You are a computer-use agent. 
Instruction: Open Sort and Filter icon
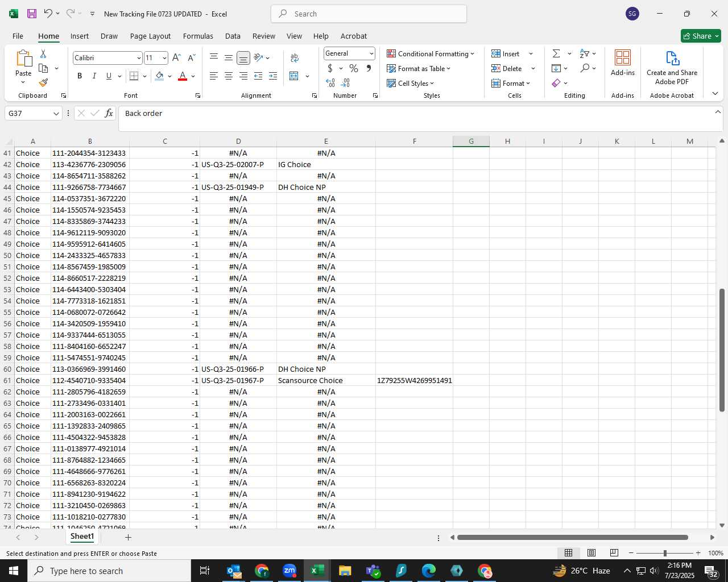click(585, 53)
